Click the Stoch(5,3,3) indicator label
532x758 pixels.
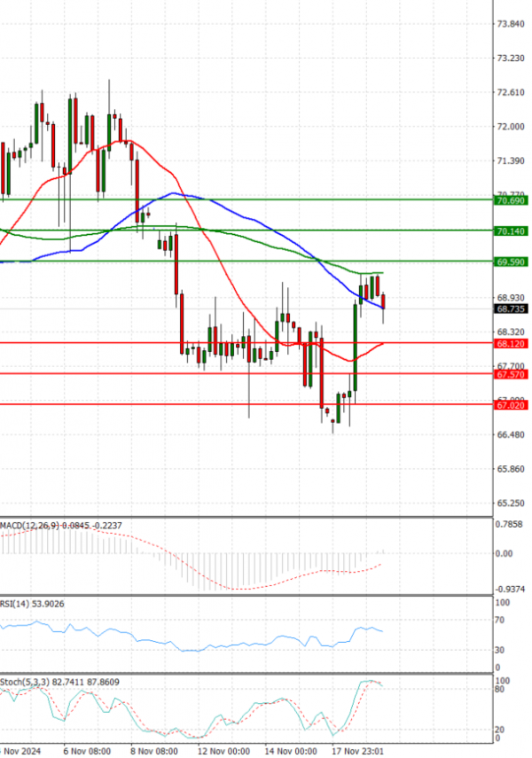coord(59,682)
